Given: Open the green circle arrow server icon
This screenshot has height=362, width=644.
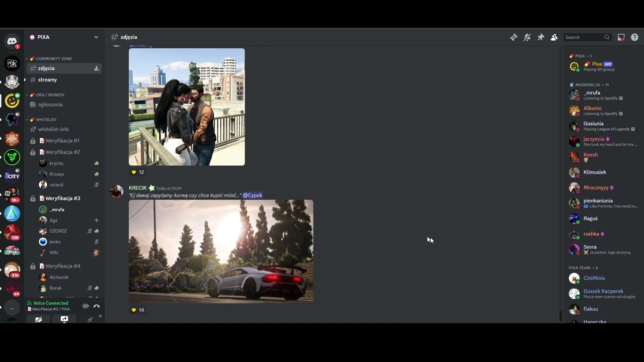Looking at the screenshot, I should click(x=12, y=157).
